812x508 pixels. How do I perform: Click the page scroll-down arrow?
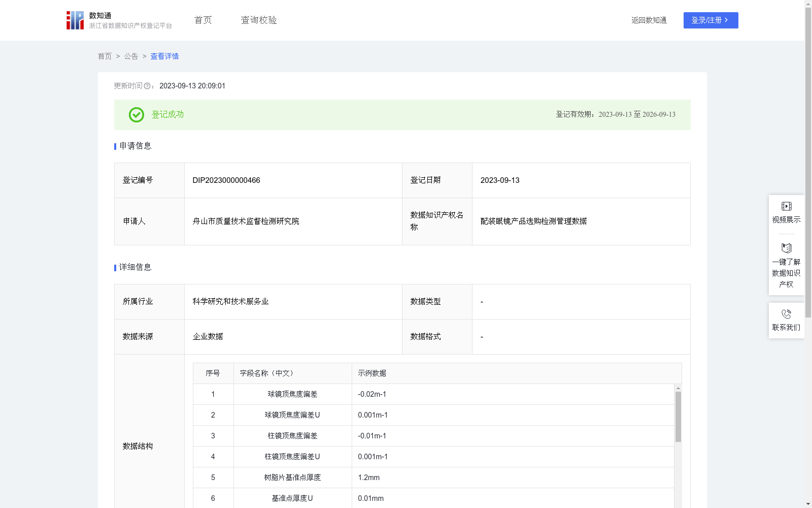click(808, 504)
